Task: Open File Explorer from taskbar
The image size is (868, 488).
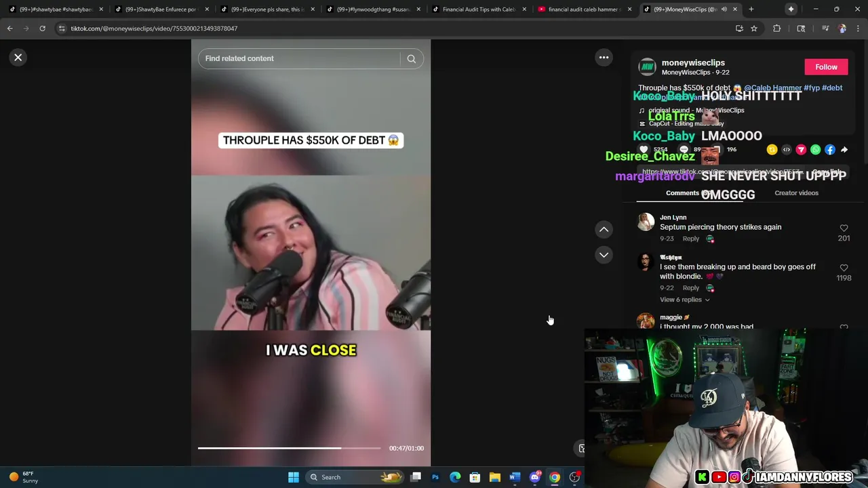Action: click(x=495, y=477)
